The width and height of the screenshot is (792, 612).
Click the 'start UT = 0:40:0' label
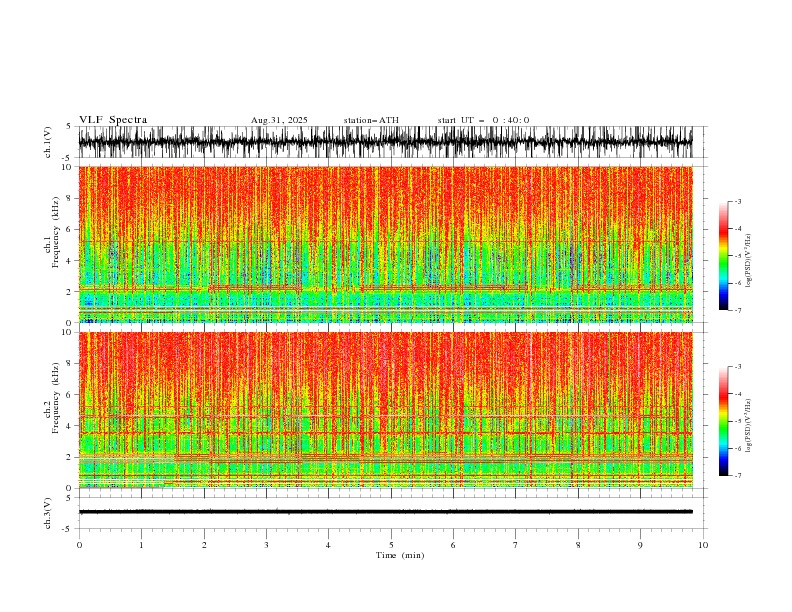coord(483,120)
